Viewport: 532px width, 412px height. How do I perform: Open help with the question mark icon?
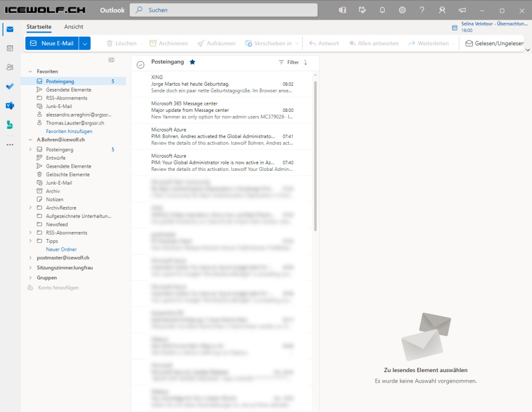click(x=422, y=10)
